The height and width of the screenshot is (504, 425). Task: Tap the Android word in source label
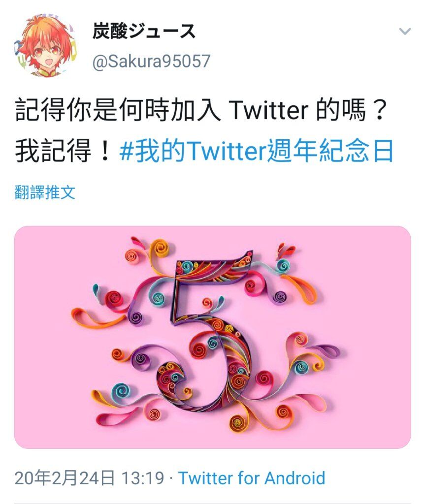tap(295, 478)
